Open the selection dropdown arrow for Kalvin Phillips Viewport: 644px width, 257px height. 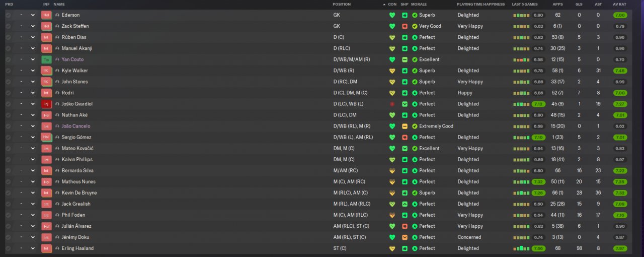(33, 159)
